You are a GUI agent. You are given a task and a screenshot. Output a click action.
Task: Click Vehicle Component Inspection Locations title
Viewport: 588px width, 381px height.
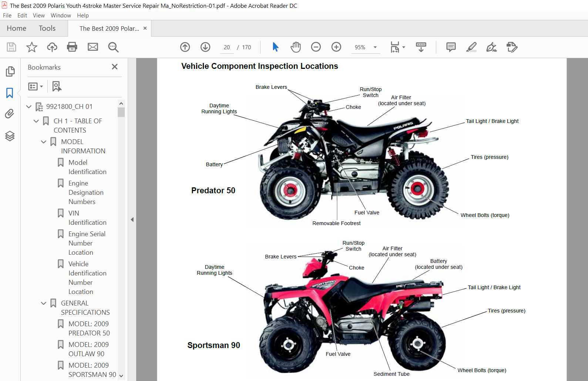[x=259, y=66]
